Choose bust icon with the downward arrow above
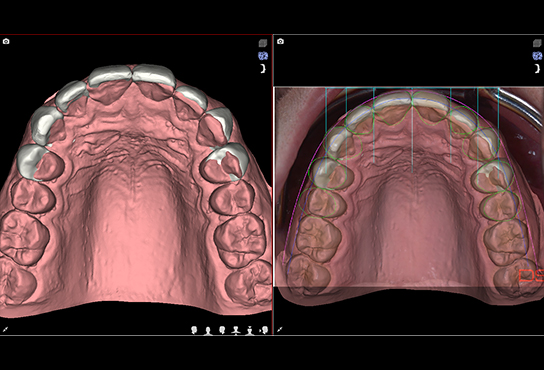Screen dimensions: 544x370 tap(250, 330)
